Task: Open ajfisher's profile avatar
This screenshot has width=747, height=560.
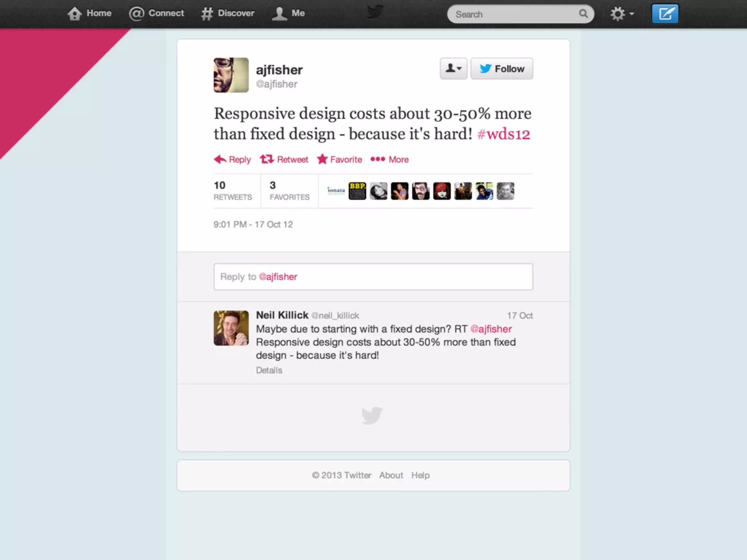Action: [x=231, y=75]
